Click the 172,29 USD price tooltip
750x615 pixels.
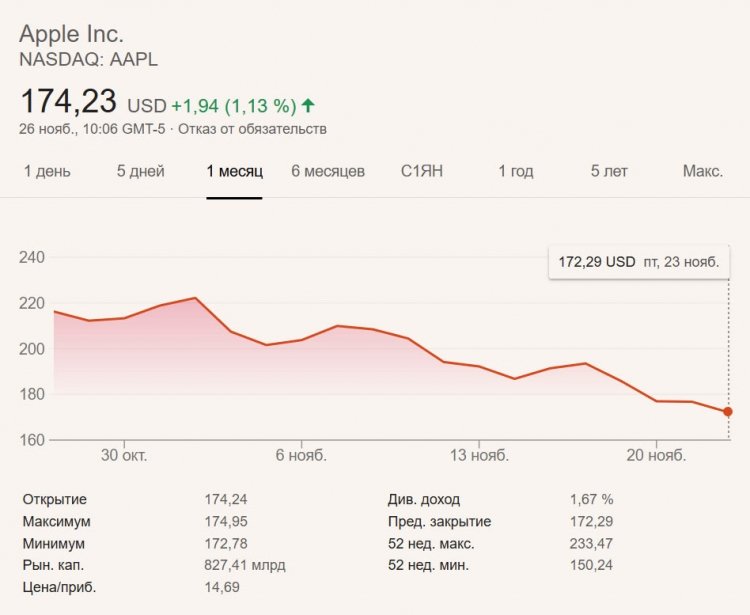639,262
